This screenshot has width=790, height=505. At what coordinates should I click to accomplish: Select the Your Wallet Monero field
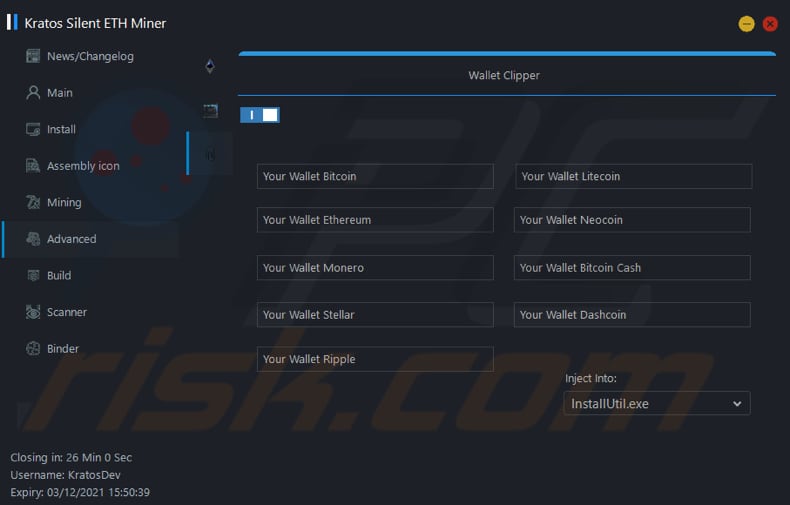tap(375, 268)
